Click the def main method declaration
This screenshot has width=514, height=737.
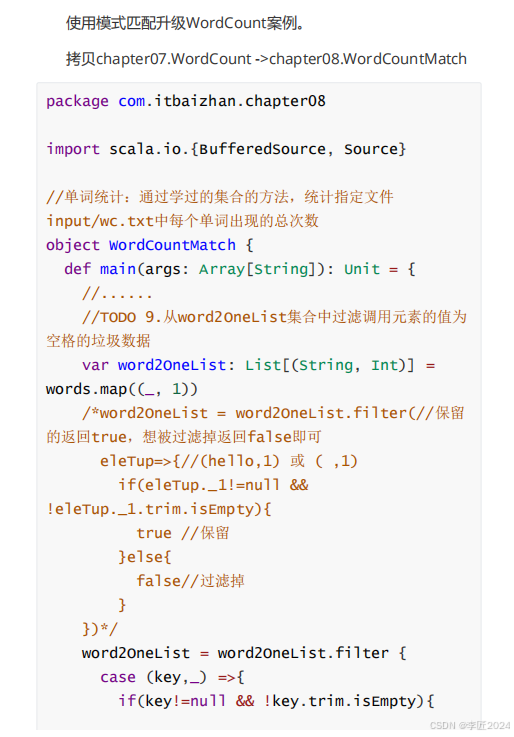click(240, 269)
